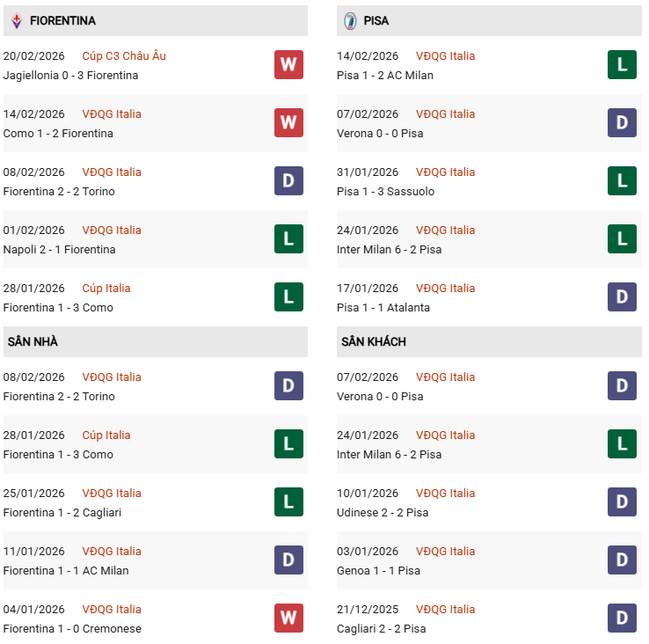Open VĐQG Italia link above Genoa 1 - 1 Pisa
Screen dimensions: 649x644
(x=445, y=552)
